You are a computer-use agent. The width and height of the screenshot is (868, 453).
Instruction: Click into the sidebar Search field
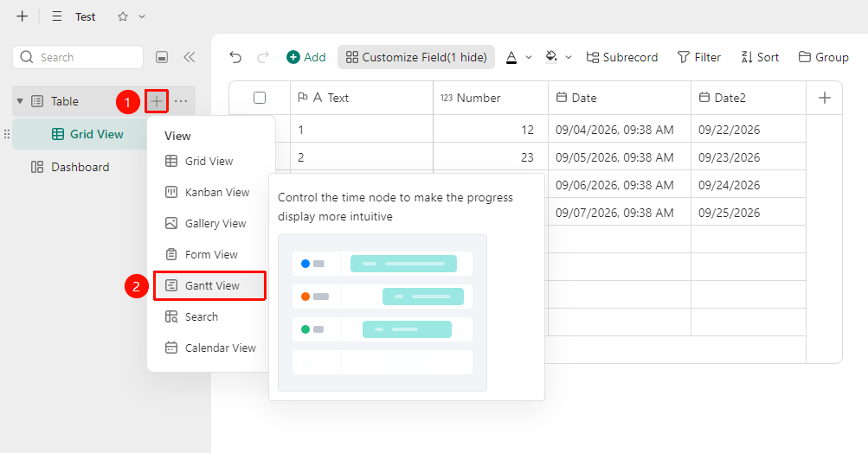[78, 57]
